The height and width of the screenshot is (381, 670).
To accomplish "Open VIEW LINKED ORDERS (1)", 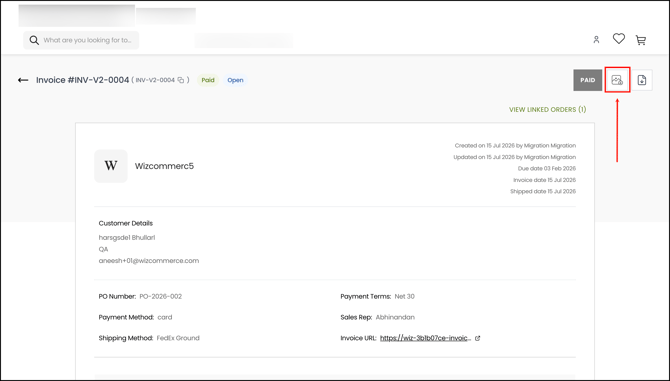I will point(547,110).
